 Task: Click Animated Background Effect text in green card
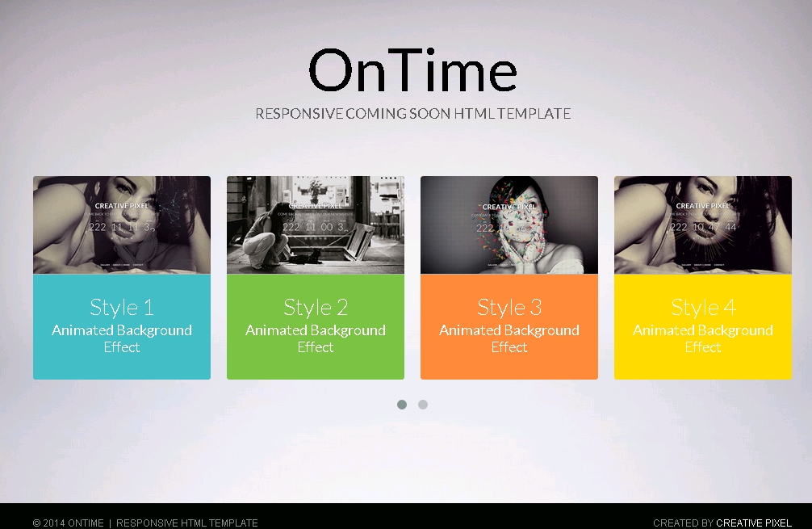pyautogui.click(x=316, y=338)
